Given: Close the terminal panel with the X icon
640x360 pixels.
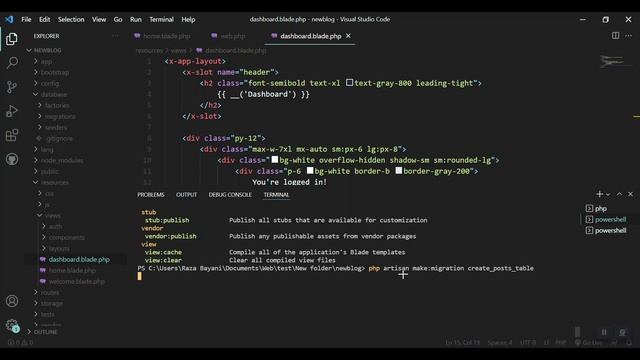Looking at the screenshot, I should [x=630, y=194].
